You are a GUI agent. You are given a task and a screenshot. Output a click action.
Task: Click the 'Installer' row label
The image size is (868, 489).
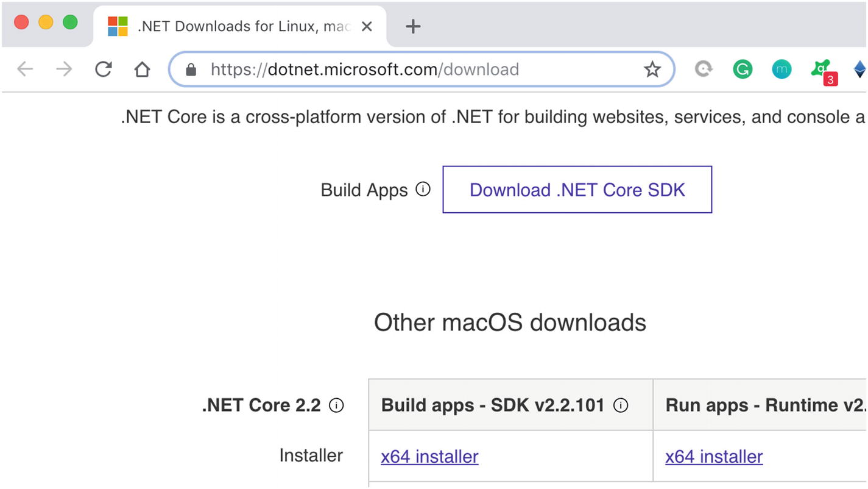coord(311,455)
